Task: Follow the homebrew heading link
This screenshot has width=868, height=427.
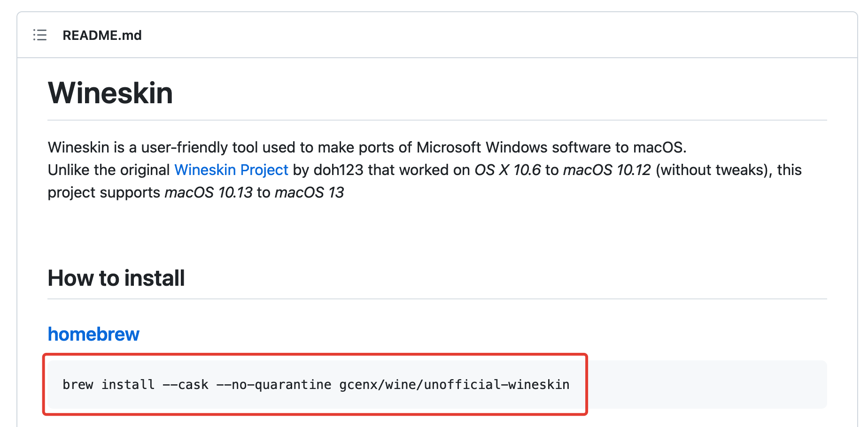Action: (x=93, y=334)
